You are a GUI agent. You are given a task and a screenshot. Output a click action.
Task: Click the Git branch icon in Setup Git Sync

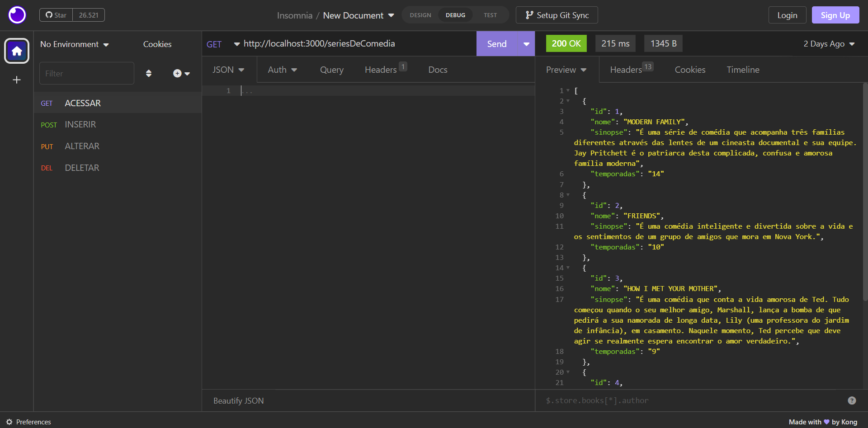(x=529, y=14)
